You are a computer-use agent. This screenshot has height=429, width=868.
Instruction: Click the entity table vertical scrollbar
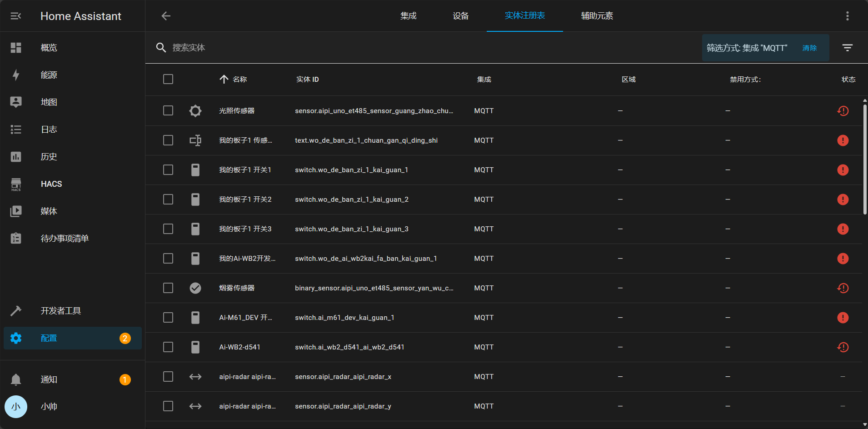865,159
